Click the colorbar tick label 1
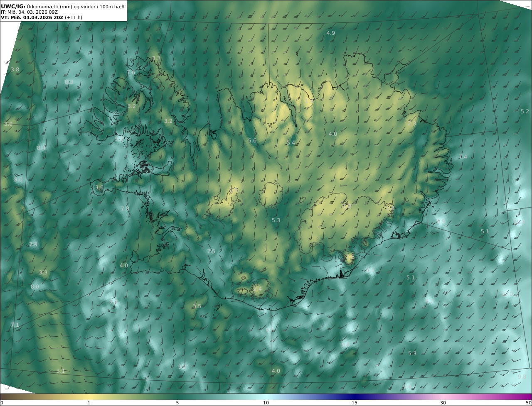Viewport: 532px width, 406px height. (89, 403)
